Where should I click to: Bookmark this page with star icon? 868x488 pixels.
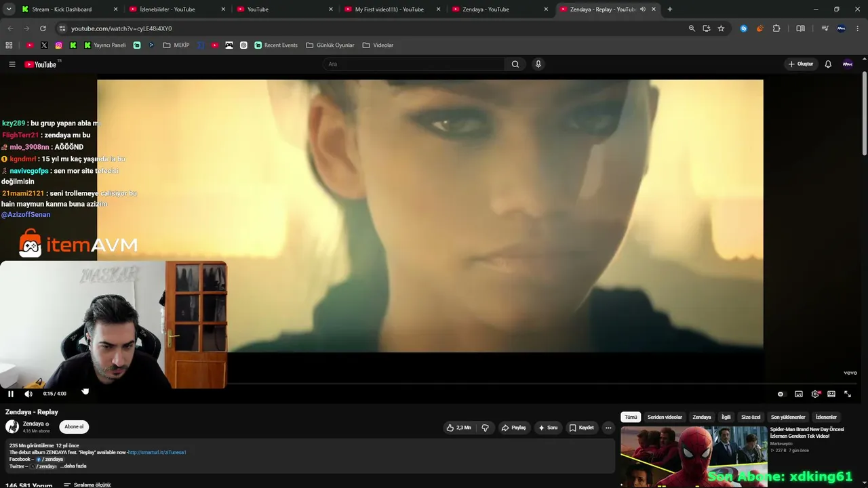point(721,28)
